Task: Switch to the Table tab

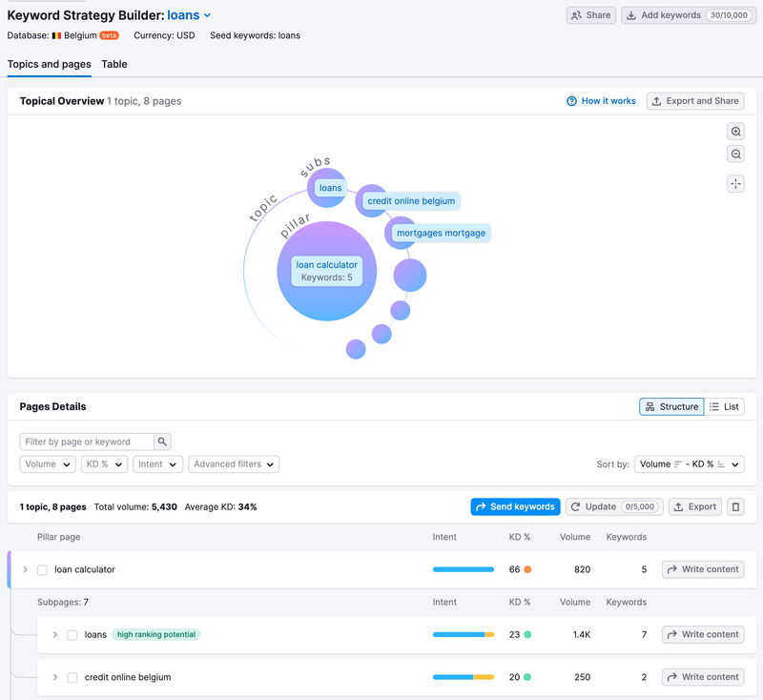Action: [114, 64]
